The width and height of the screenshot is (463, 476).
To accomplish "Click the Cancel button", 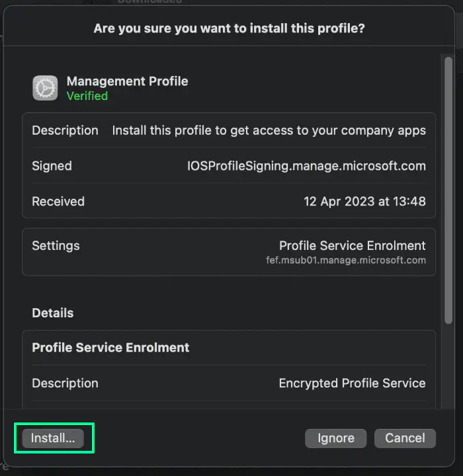I will 405,438.
